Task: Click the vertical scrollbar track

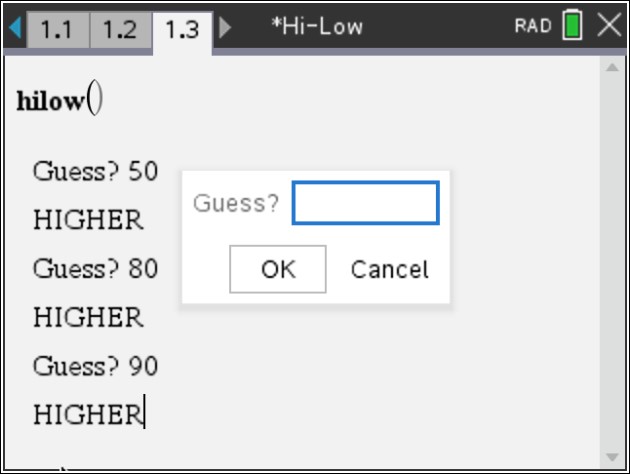Action: 612,261
